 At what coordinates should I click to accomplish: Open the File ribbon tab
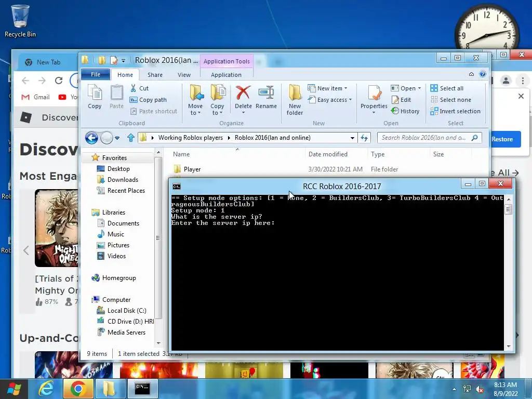click(96, 74)
